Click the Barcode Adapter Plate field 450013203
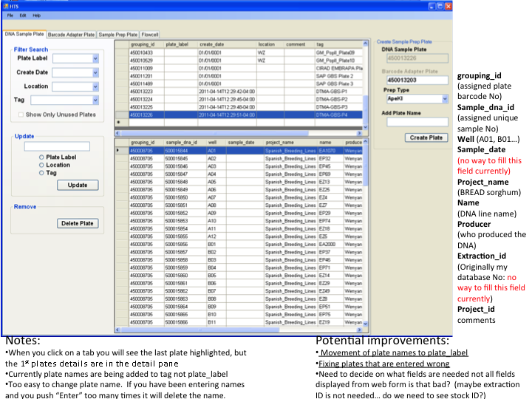 point(417,80)
